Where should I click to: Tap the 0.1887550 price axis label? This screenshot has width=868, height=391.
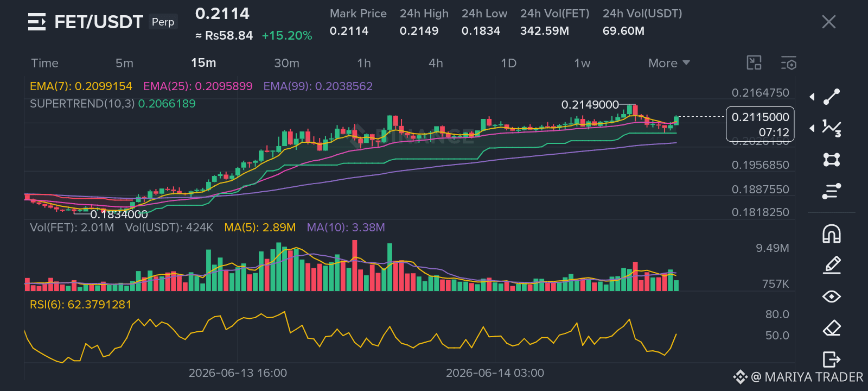coord(761,190)
